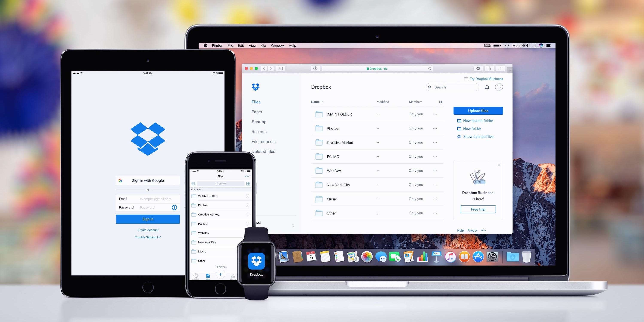The image size is (644, 322).
Task: Click the Sharing menu item
Action: click(259, 122)
